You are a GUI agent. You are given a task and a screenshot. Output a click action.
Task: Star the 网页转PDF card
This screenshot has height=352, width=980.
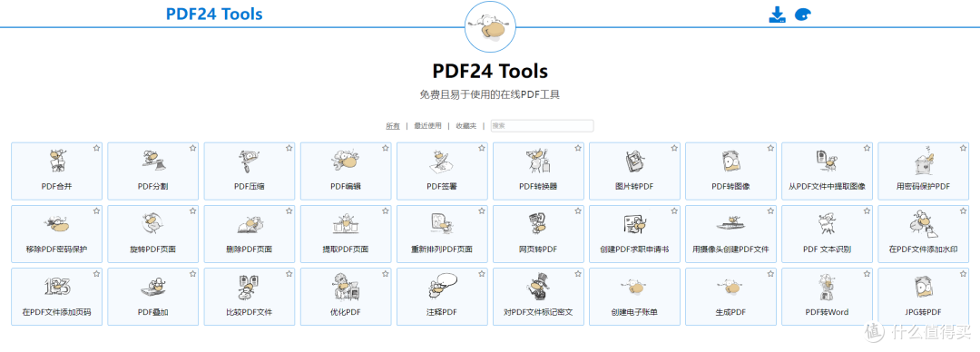578,210
